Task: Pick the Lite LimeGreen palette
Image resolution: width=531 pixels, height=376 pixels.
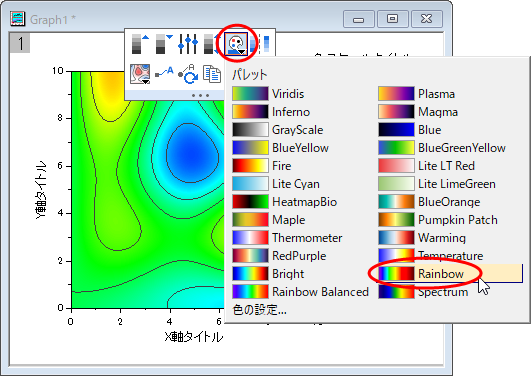Action: click(437, 184)
